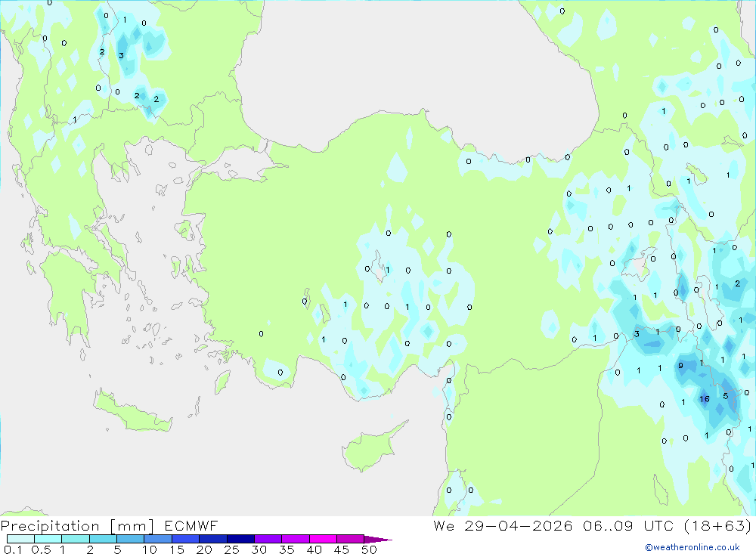Click legend tick label '25'
The height and width of the screenshot is (554, 756).
tap(232, 549)
